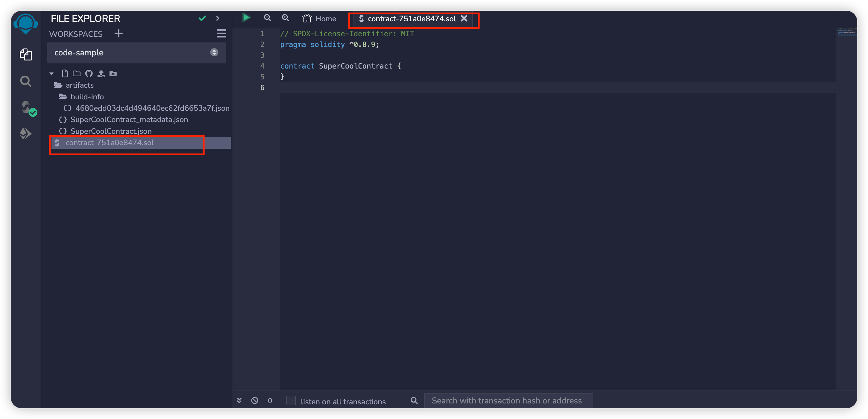Image resolution: width=868 pixels, height=419 pixels.
Task: Publish to GitHub gist icon
Action: coord(89,73)
